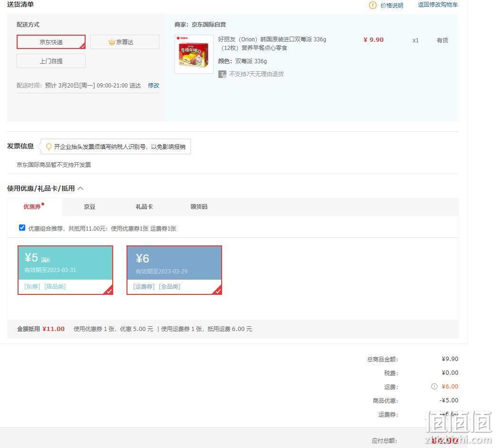Click the 总商品金额 value ¥9.90
The height and width of the screenshot is (448, 496).
click(450, 359)
